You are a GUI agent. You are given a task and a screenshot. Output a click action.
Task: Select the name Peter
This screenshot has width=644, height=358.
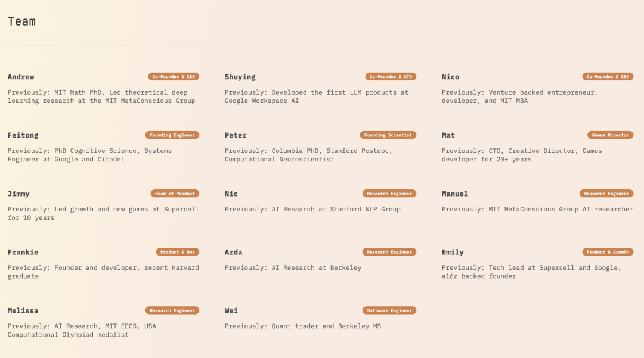point(236,135)
